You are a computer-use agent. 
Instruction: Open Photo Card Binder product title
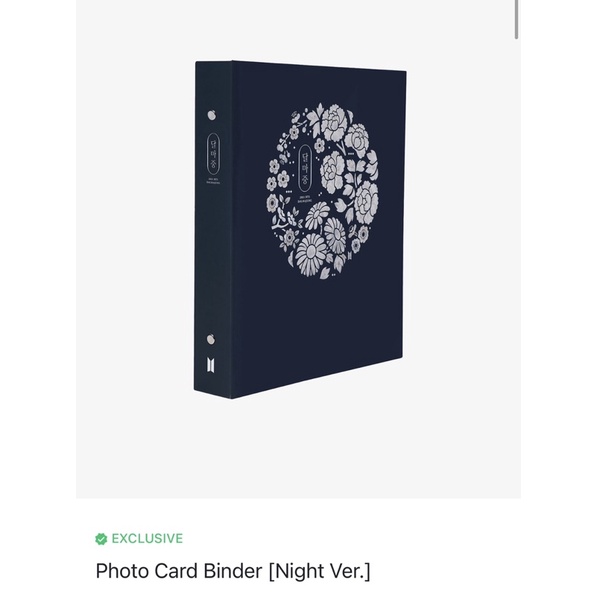(179, 571)
